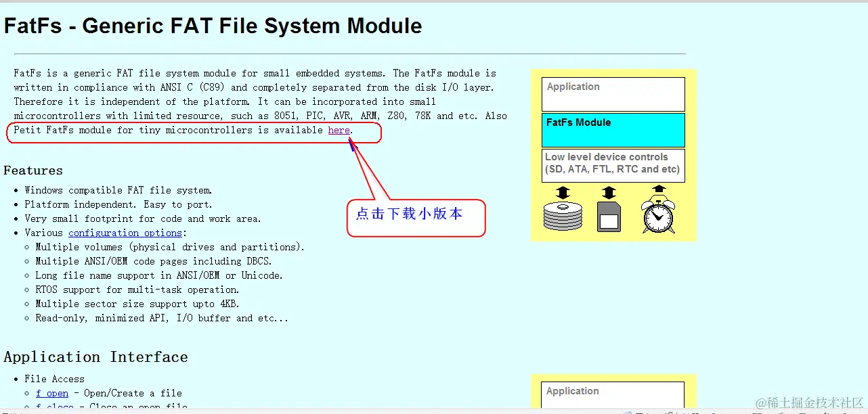Click the arrow above the clock icon
Screen dimensions: 868x414
coord(657,188)
